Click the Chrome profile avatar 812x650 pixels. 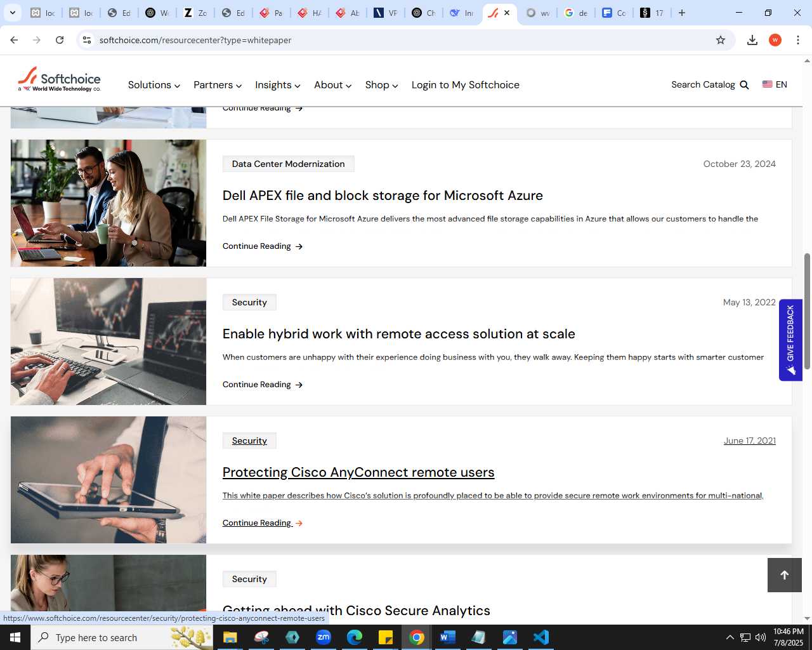point(775,40)
